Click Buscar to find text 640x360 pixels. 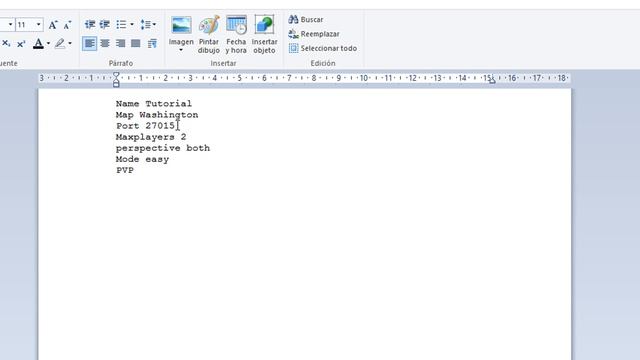click(x=306, y=20)
